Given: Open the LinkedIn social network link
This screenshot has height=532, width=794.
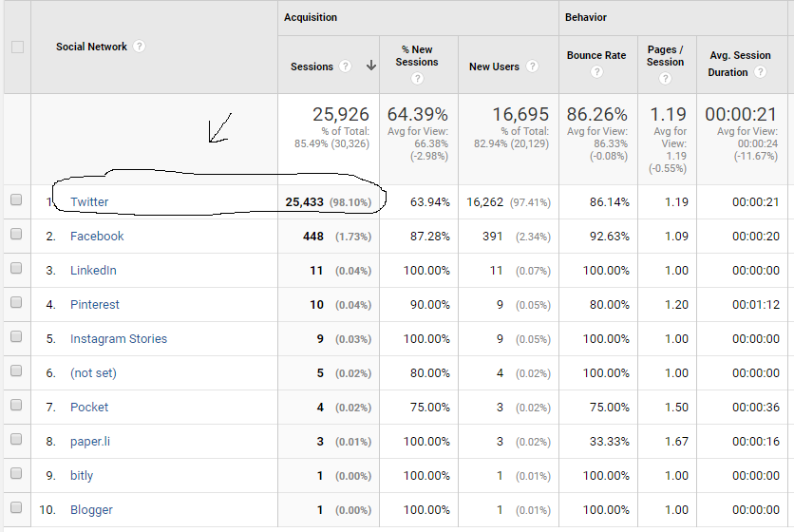Looking at the screenshot, I should click(x=93, y=270).
